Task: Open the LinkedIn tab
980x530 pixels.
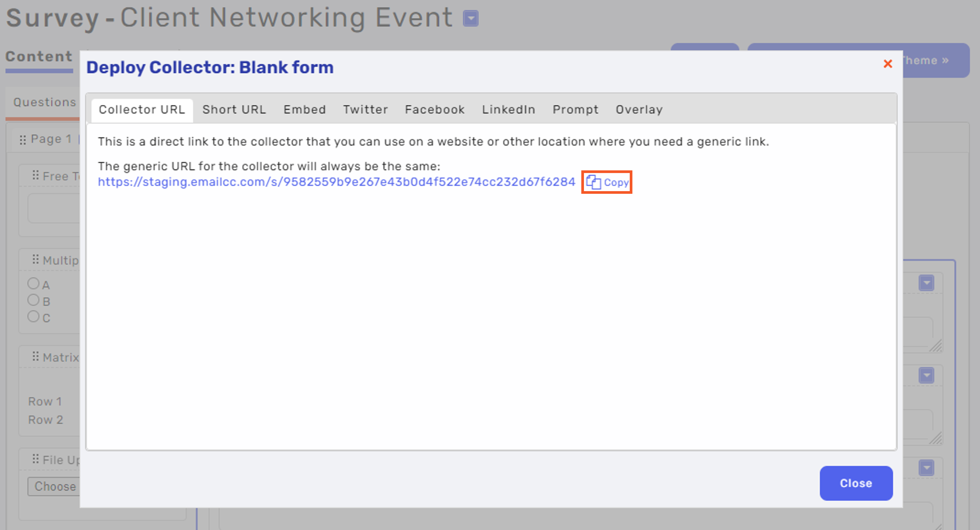Action: pos(508,110)
